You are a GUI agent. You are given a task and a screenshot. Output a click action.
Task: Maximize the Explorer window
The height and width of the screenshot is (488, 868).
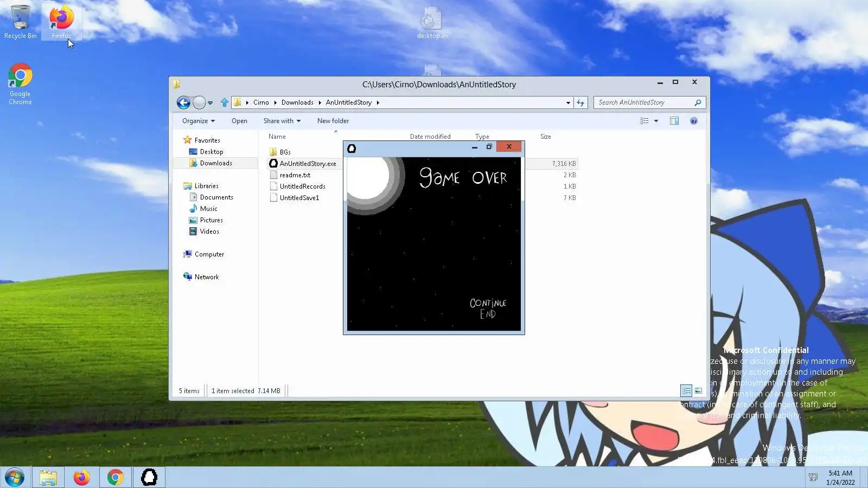[675, 82]
